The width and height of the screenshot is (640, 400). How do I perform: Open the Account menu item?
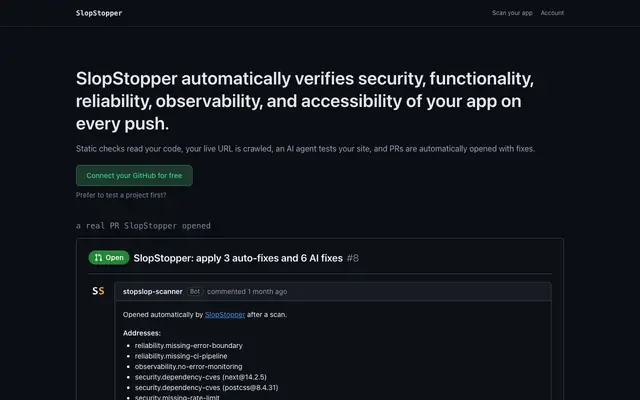coord(552,13)
